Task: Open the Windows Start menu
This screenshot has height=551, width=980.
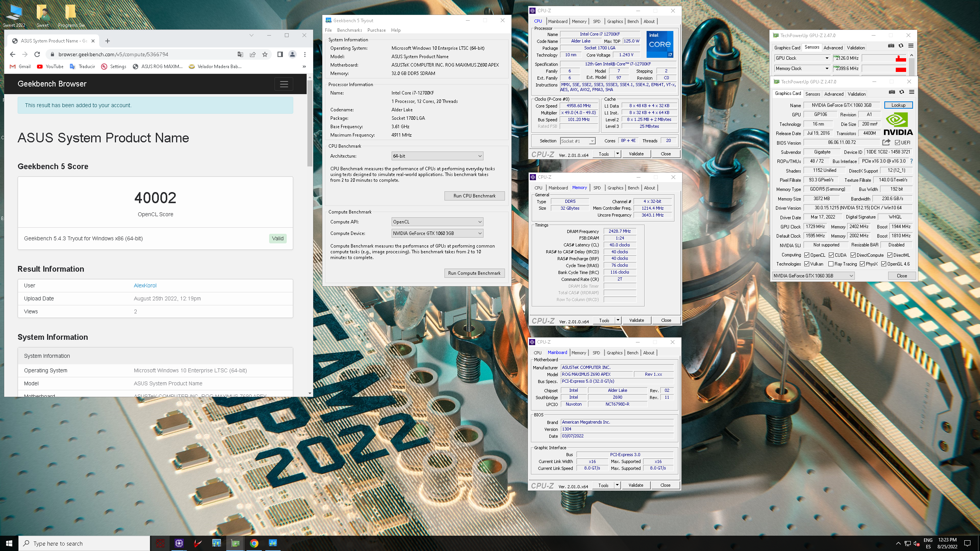Action: pyautogui.click(x=9, y=543)
